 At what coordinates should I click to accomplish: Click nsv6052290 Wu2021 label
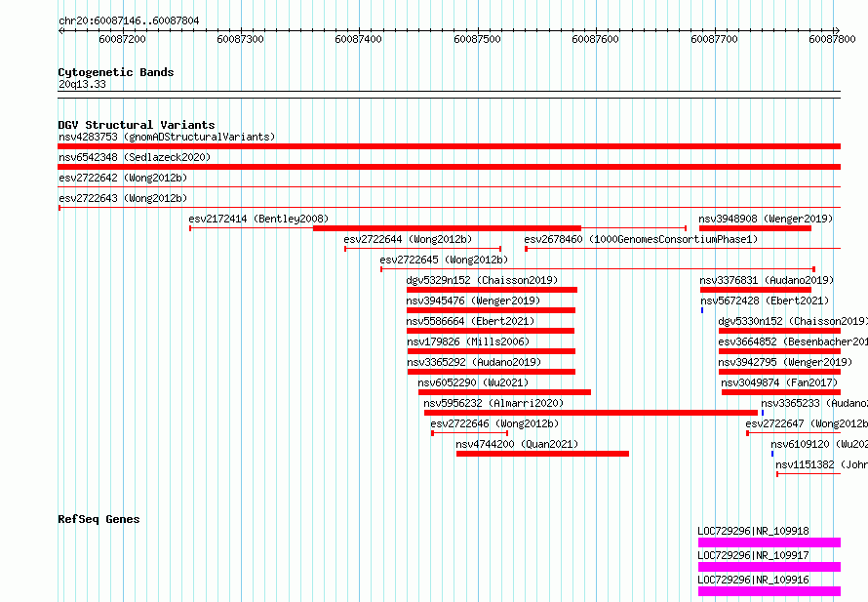[x=473, y=382]
